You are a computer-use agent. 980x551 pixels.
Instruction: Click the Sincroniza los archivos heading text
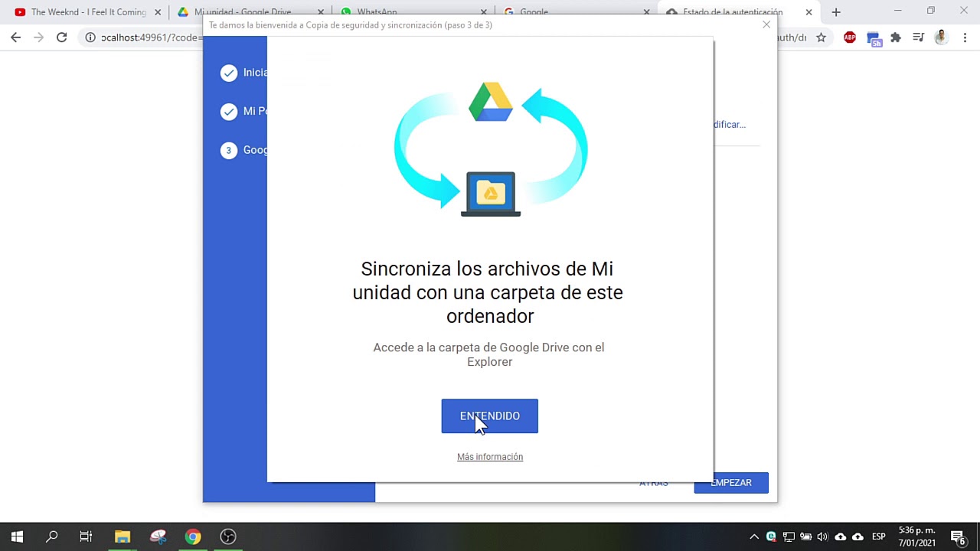coord(488,292)
